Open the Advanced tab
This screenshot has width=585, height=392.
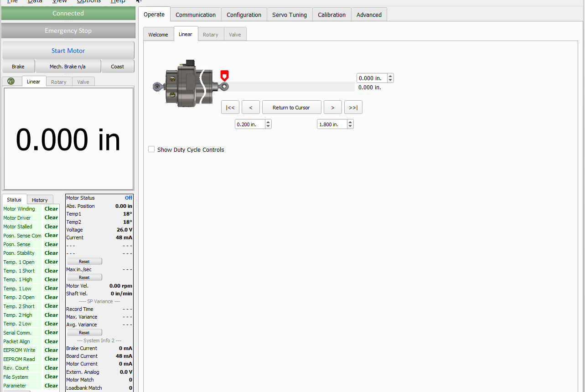click(369, 15)
